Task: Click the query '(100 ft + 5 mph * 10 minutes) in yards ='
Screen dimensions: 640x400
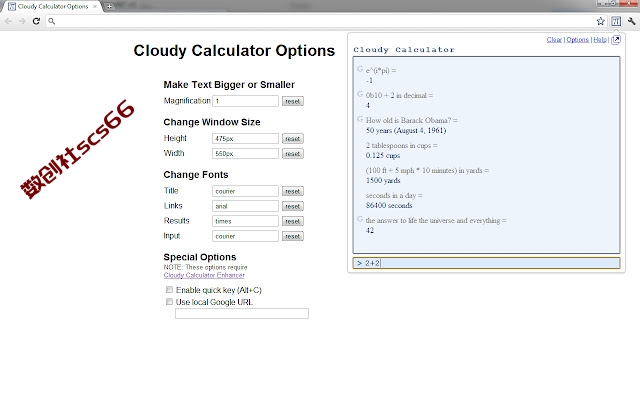Action: 427,171
